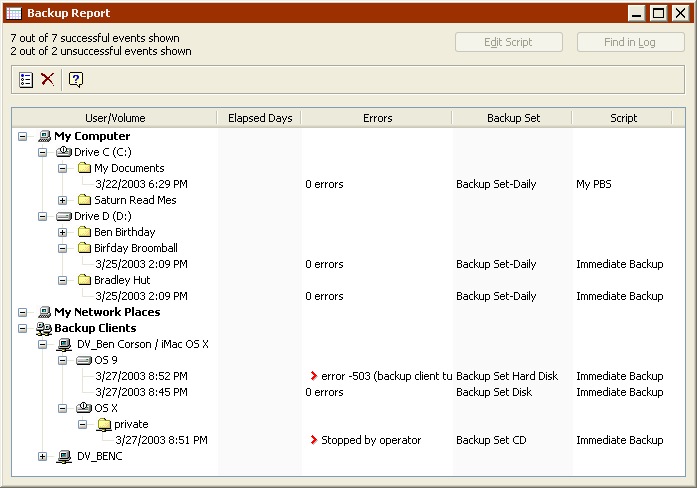The height and width of the screenshot is (488, 697).
Task: Select the DV_BENC client label
Action: point(100,456)
